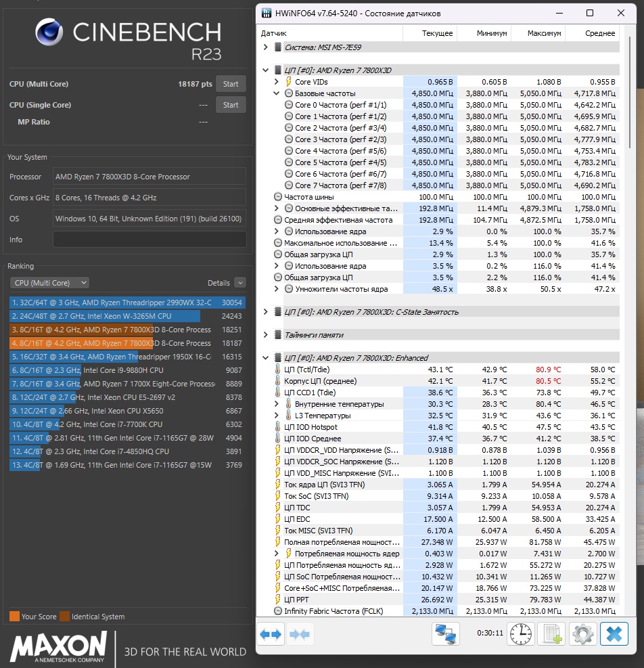The width and height of the screenshot is (644, 668).
Task: Click the expand columns arrows icon in HWiNFO
Action: pyautogui.click(x=271, y=634)
